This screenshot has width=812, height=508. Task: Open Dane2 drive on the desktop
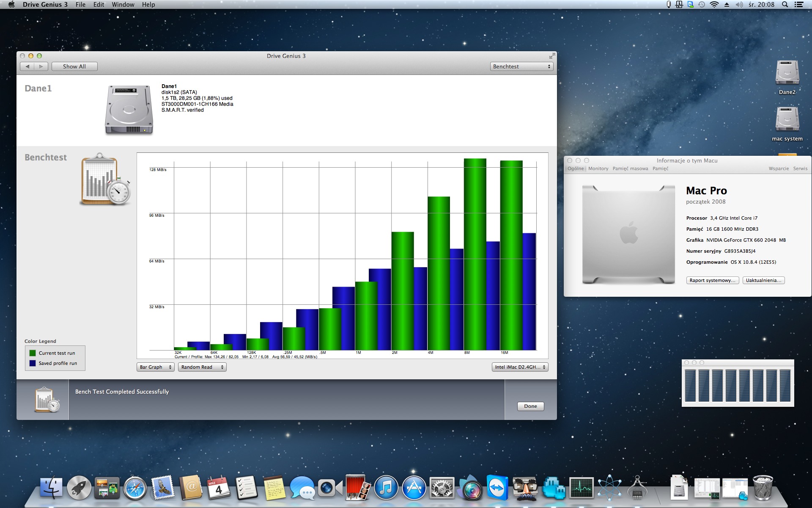coord(787,77)
